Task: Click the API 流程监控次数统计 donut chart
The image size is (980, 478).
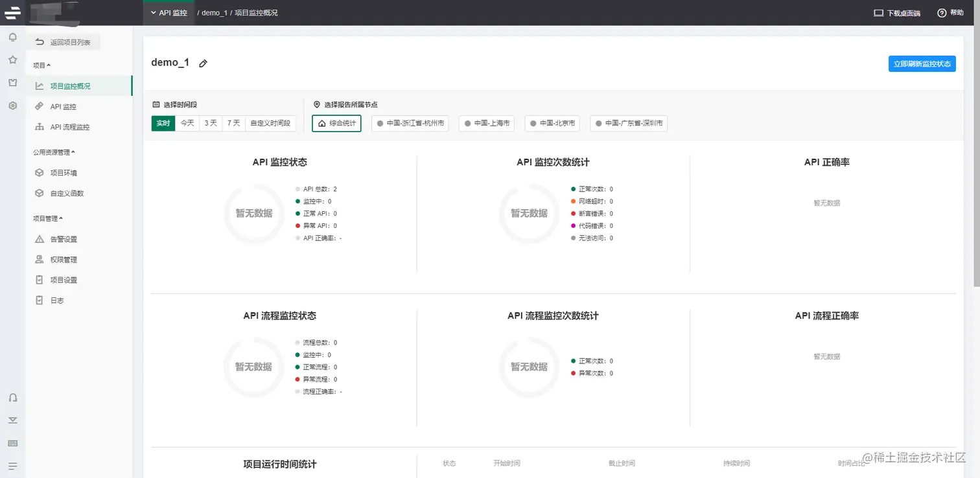Action: click(529, 367)
